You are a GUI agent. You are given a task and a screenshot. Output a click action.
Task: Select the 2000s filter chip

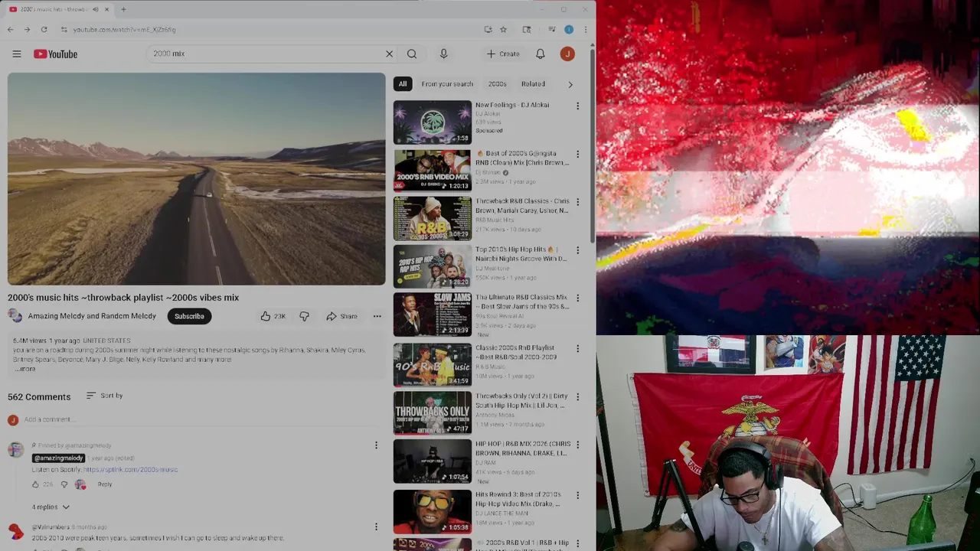coord(498,84)
